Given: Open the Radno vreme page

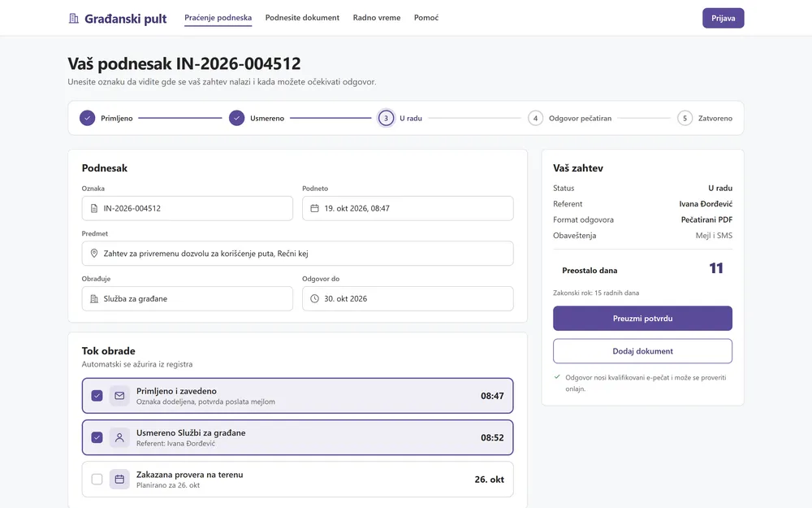Looking at the screenshot, I should 377,18.
